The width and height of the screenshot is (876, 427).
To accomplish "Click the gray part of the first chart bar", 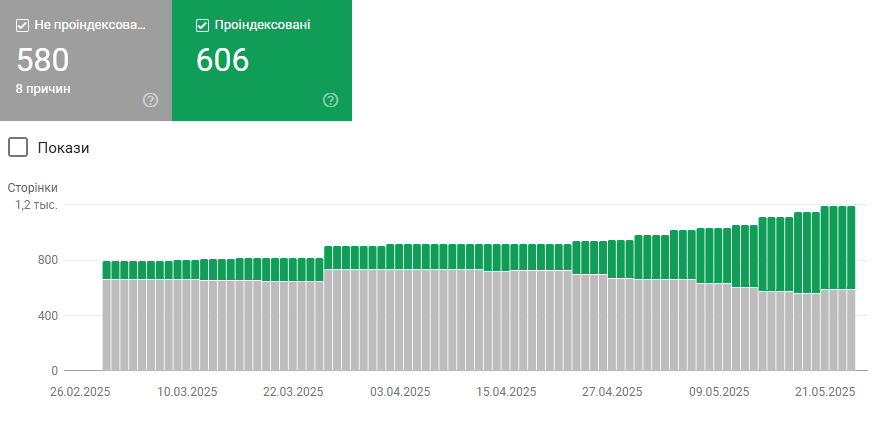I will (107, 325).
